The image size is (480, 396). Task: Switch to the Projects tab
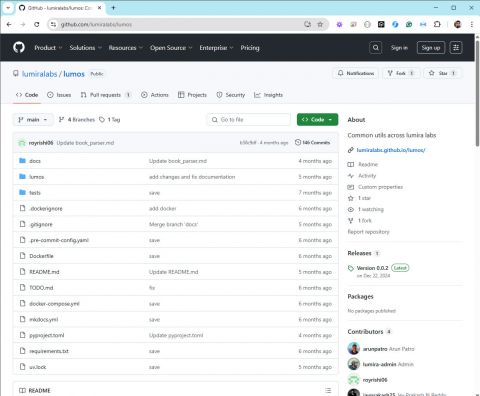[192, 95]
